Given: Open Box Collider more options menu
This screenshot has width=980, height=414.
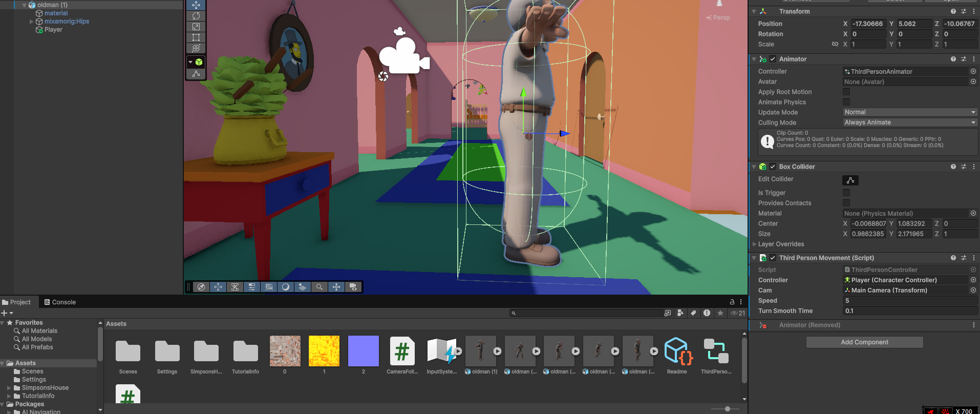Looking at the screenshot, I should [974, 167].
